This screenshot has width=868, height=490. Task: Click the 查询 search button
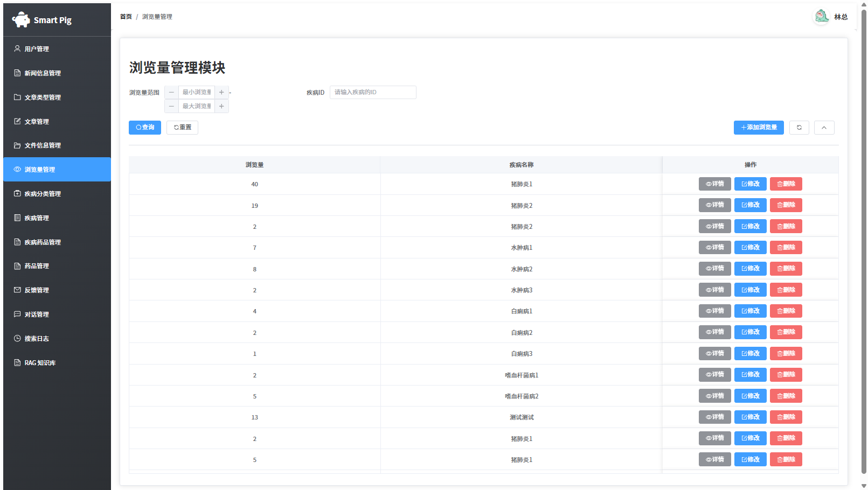point(145,128)
